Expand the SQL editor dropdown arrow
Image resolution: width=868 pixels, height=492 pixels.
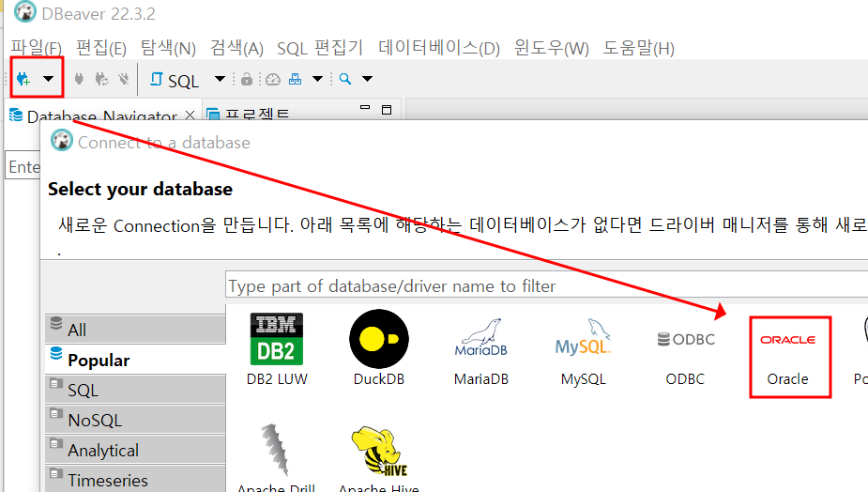click(220, 79)
